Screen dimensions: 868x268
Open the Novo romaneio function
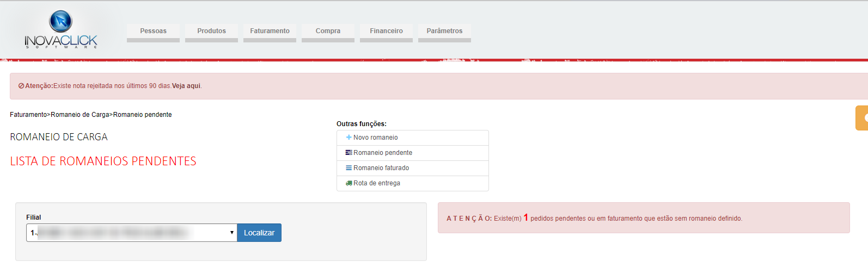click(375, 138)
